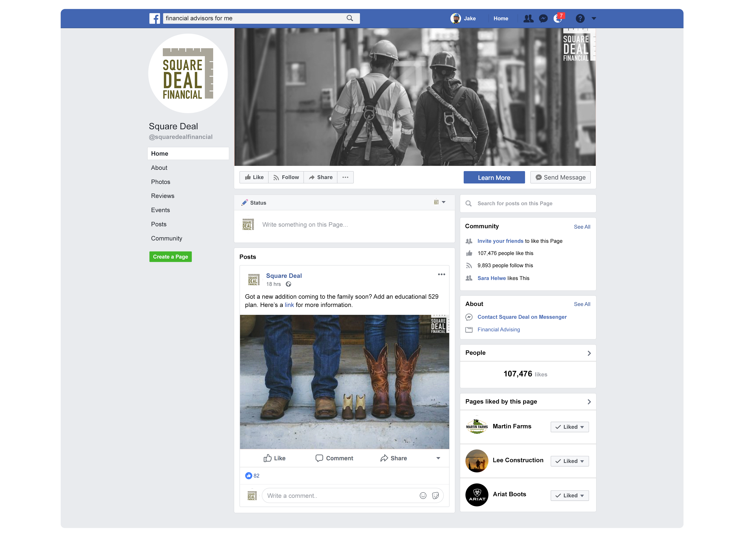Share the page using Share button
This screenshot has width=756, height=547.
point(320,177)
